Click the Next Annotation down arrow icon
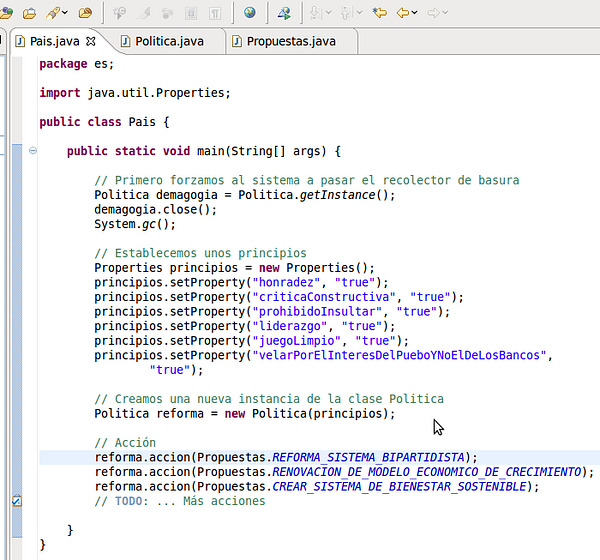Image resolution: width=600 pixels, height=560 pixels. pos(314,13)
